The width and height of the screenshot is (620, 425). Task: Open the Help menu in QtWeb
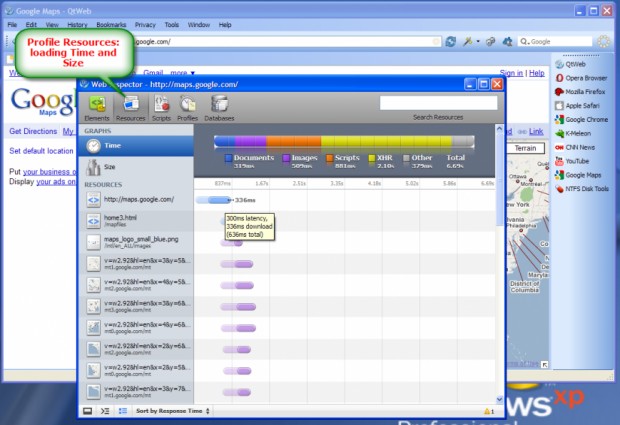(x=225, y=25)
